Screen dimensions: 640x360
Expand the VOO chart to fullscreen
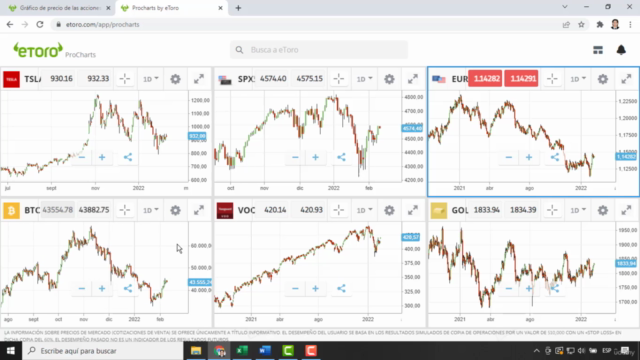[413, 210]
